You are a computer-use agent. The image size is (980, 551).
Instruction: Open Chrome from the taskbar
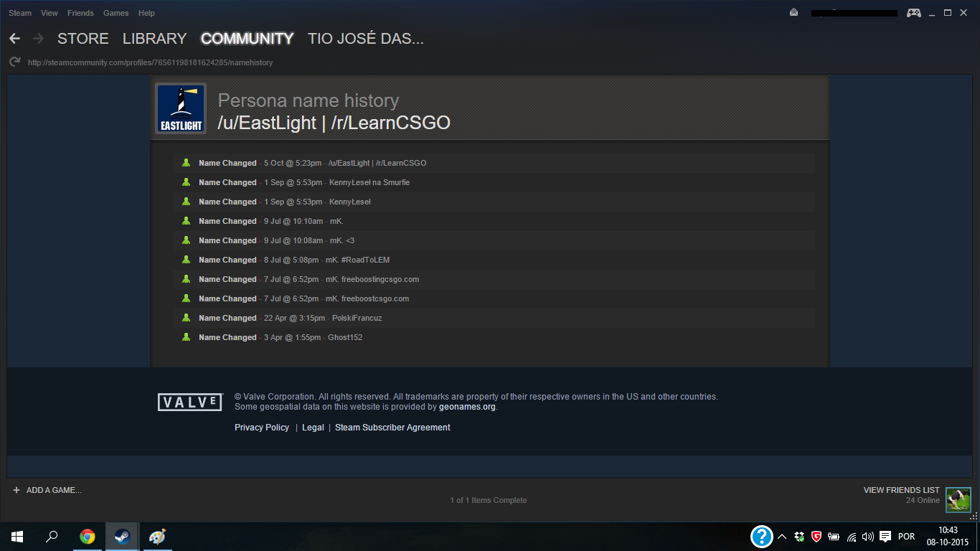[x=88, y=537]
